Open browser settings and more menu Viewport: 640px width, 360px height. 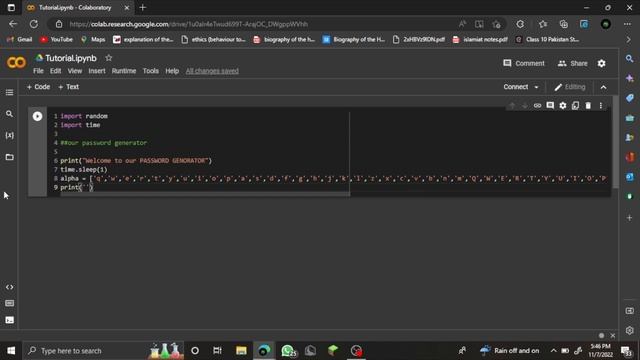pos(627,24)
